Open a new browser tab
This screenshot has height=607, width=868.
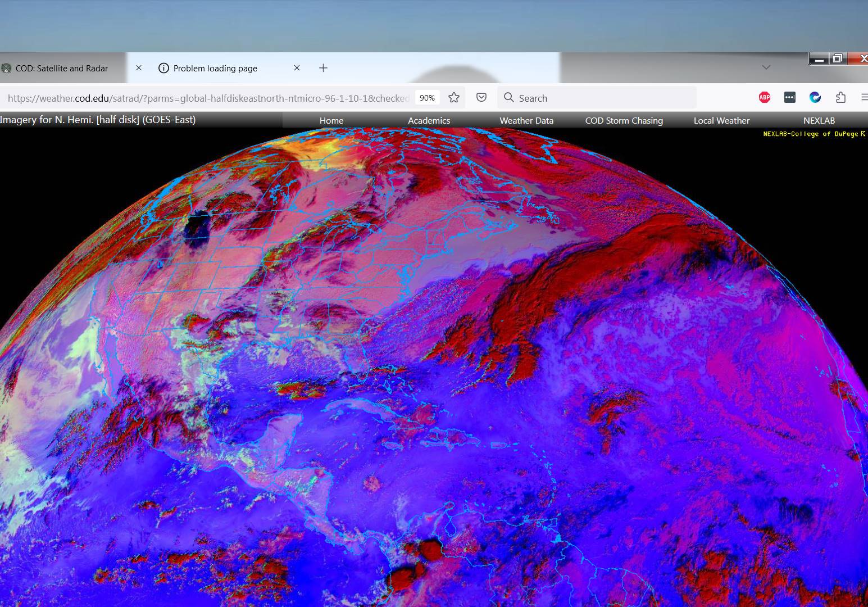[x=323, y=68]
